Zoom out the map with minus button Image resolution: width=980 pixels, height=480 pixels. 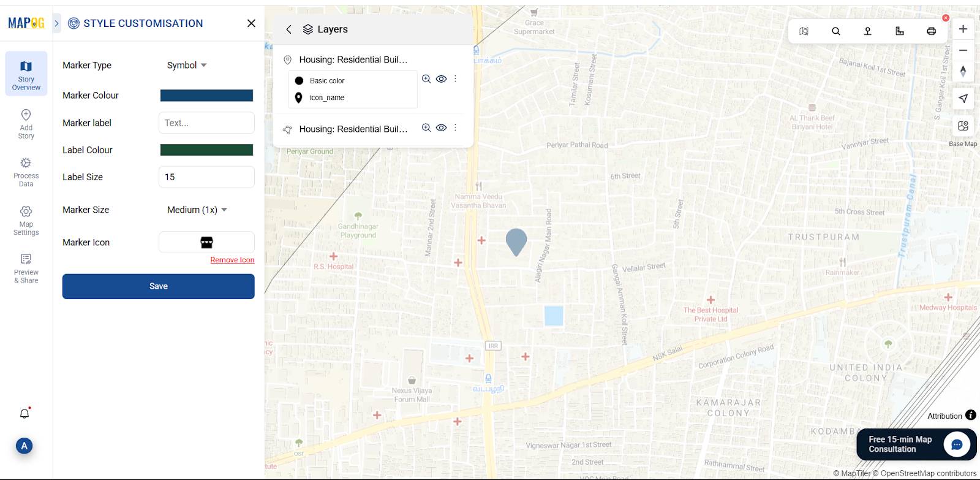click(963, 50)
